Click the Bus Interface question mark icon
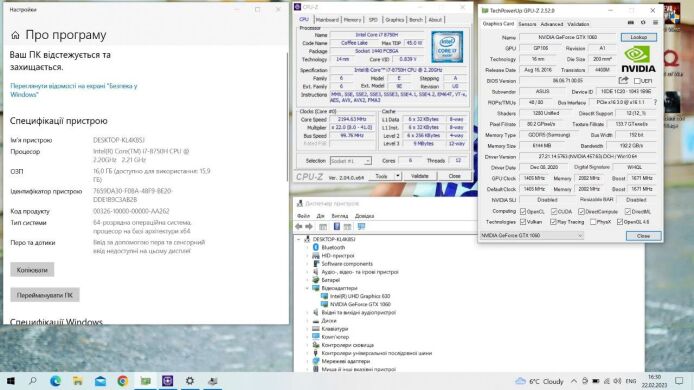Image resolution: width=694 pixels, height=390 pixels. pos(655,102)
